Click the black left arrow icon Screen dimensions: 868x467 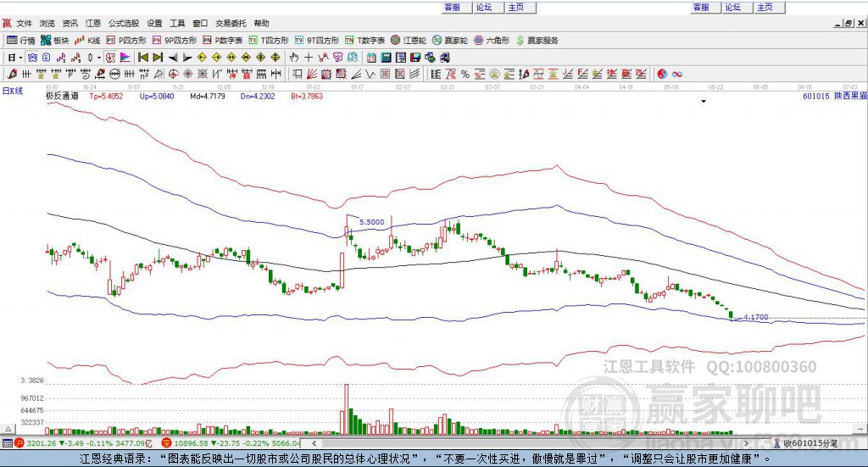(173, 58)
